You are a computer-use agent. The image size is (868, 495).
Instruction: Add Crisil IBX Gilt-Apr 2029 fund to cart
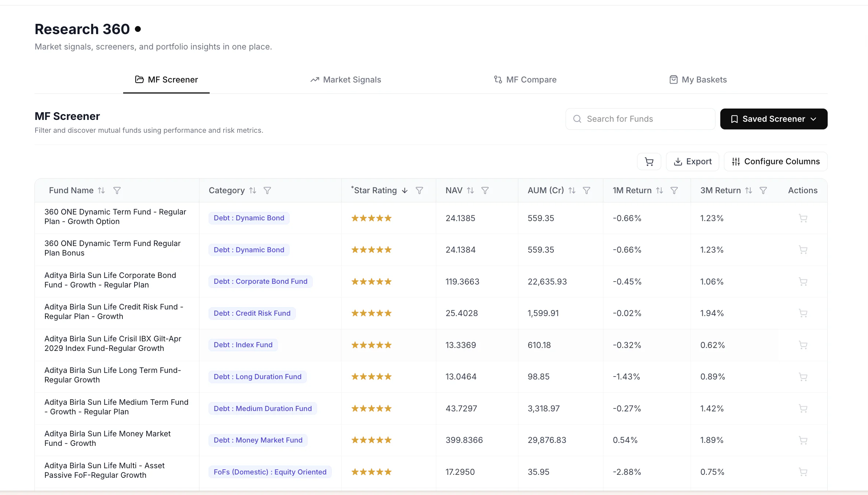pos(803,345)
